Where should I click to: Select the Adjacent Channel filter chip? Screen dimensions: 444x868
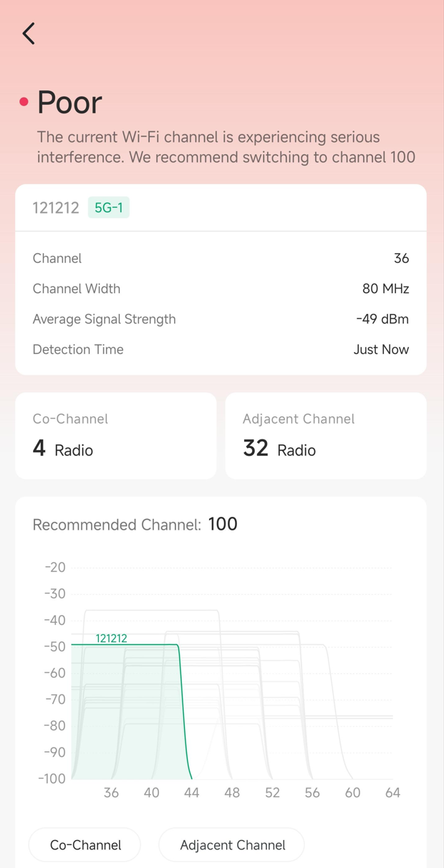tap(232, 845)
